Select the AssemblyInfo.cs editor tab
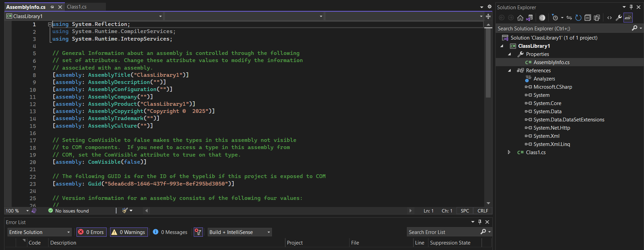Viewport: 644px width, 250px height. click(x=26, y=7)
